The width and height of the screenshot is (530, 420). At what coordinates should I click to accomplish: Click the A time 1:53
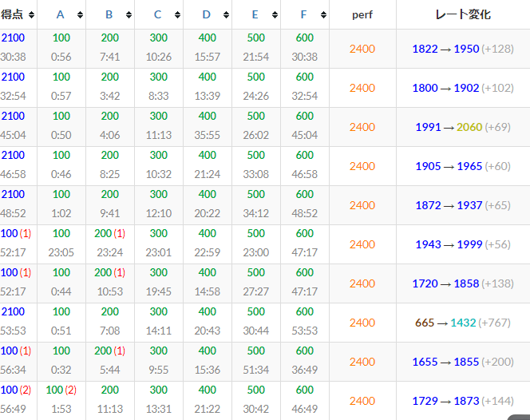coord(61,409)
